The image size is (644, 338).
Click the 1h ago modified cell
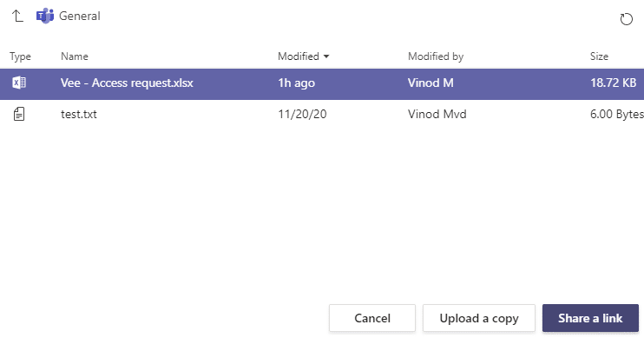coord(296,83)
